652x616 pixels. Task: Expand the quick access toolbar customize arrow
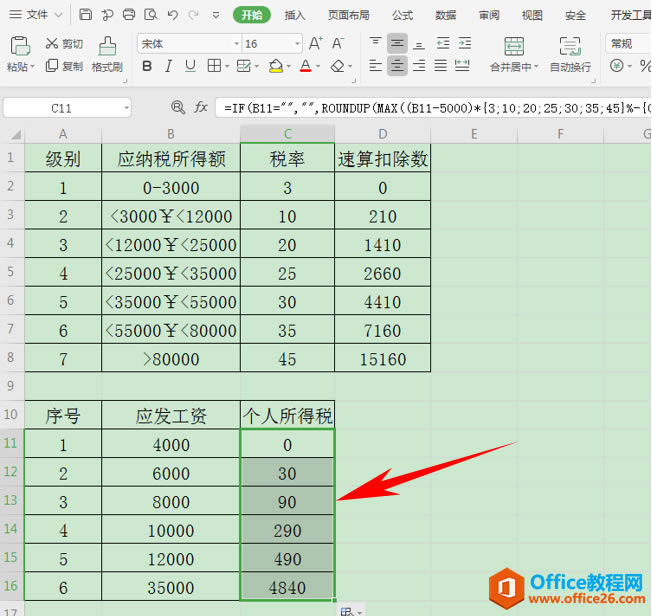216,15
